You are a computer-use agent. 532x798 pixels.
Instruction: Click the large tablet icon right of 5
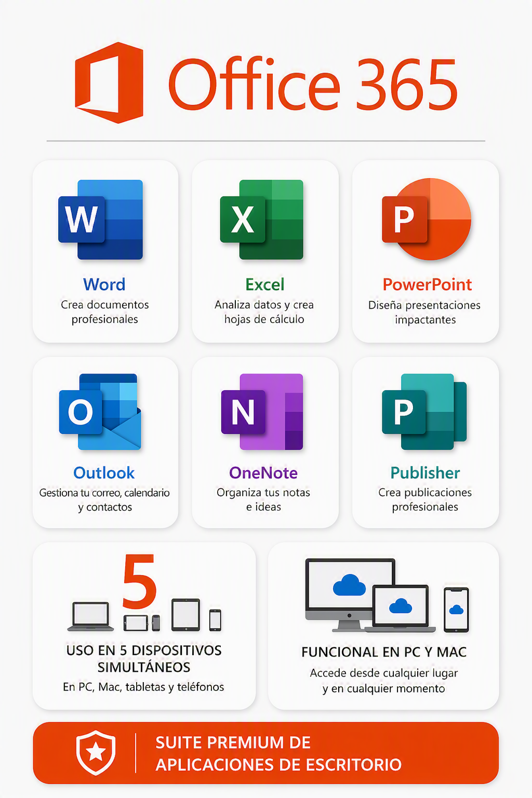186,615
